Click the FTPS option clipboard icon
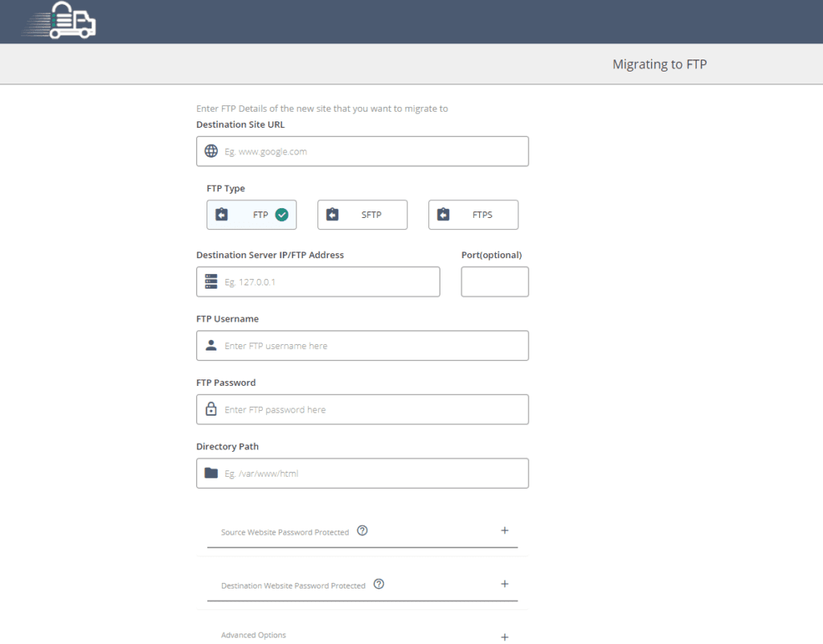This screenshot has width=823, height=644. 443,215
